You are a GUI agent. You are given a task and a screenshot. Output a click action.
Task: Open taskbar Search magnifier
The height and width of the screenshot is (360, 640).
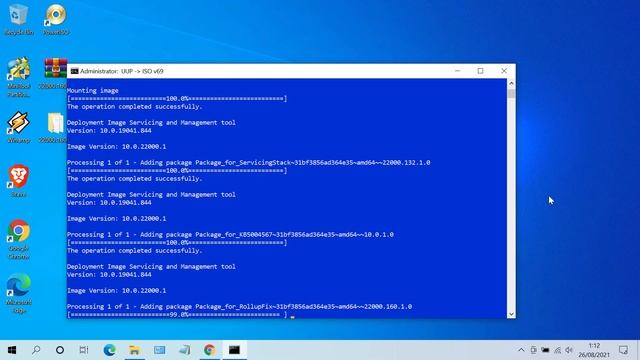click(36, 350)
